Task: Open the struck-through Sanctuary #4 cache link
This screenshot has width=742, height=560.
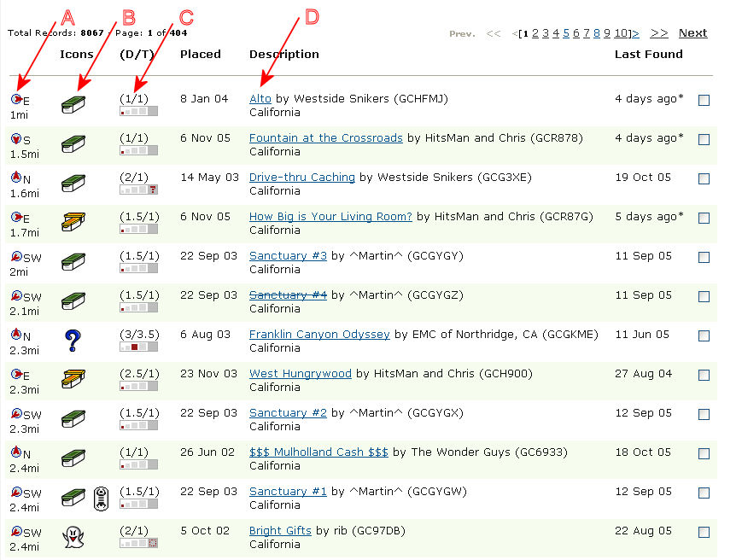Action: coord(288,295)
